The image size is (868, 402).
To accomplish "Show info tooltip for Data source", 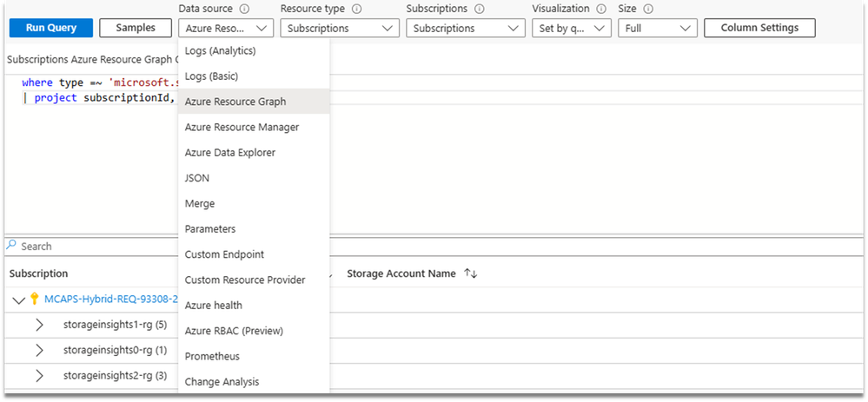I will click(x=245, y=9).
